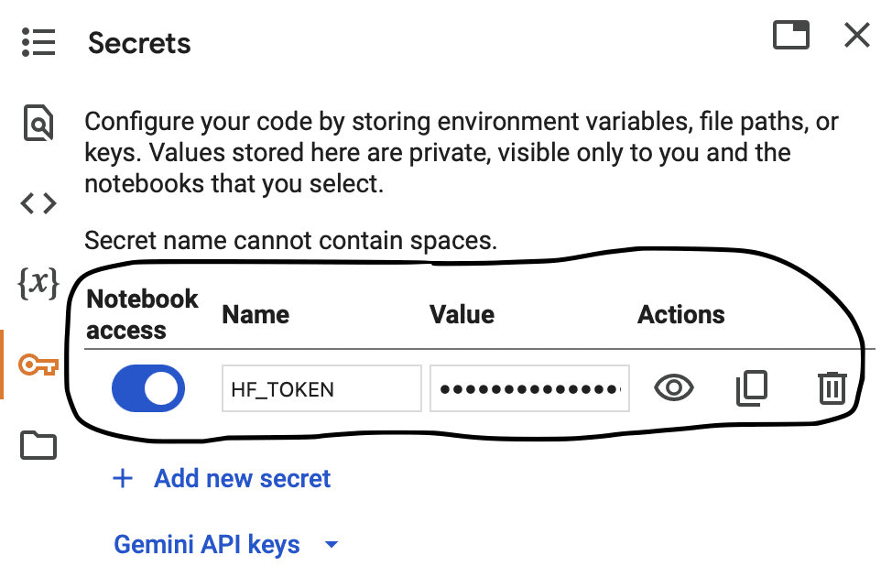
Task: Show the hidden HF_TOKEN value
Action: click(674, 387)
